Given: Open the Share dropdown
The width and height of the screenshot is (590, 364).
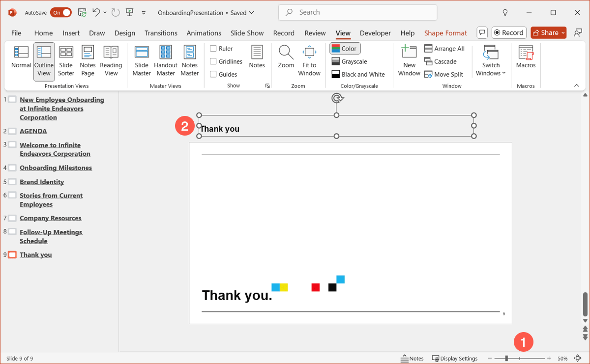Looking at the screenshot, I should [x=563, y=33].
